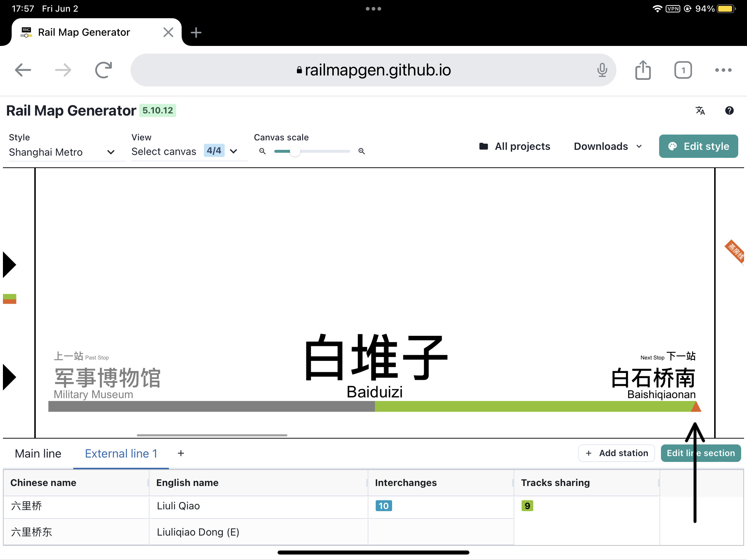Activate the address bar microphone icon
This screenshot has width=747, height=560.
603,70
